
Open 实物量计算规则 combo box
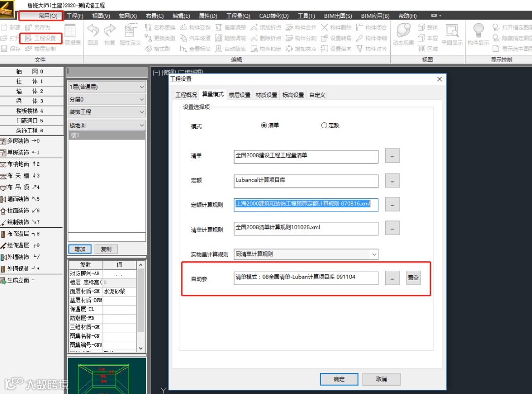click(306, 254)
